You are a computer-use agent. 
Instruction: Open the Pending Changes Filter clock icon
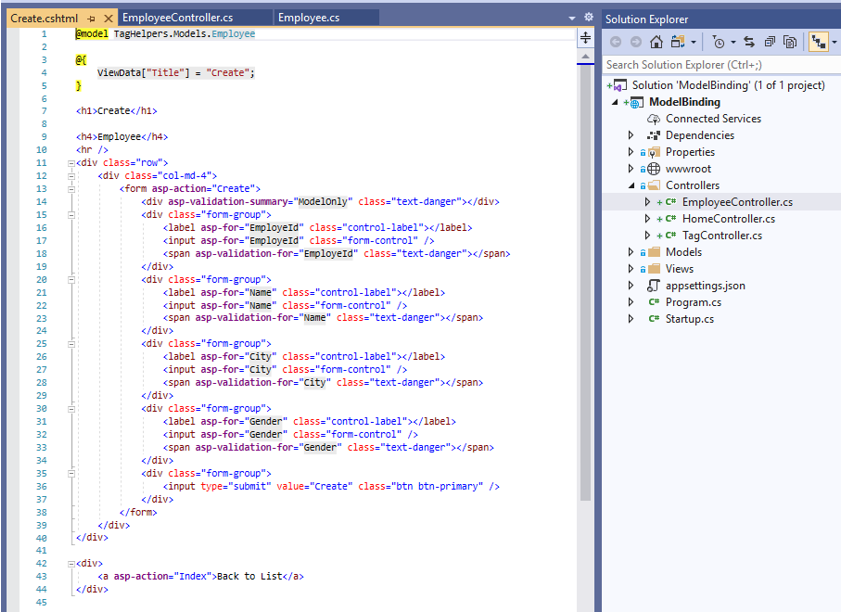click(718, 42)
